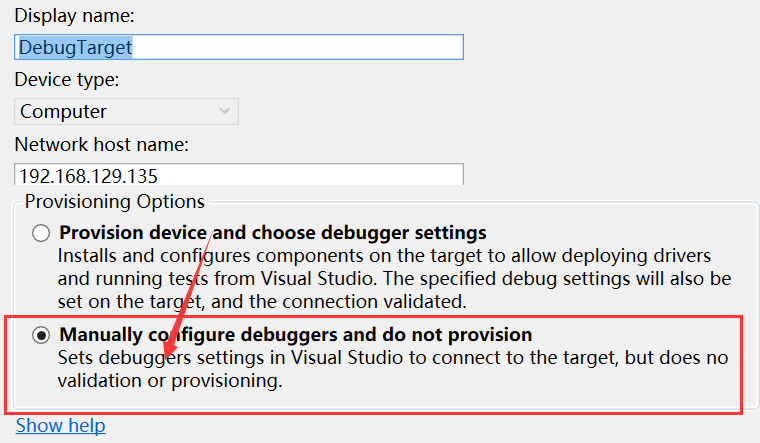Click the 'Display name:' label
This screenshot has width=760, height=443.
[74, 16]
